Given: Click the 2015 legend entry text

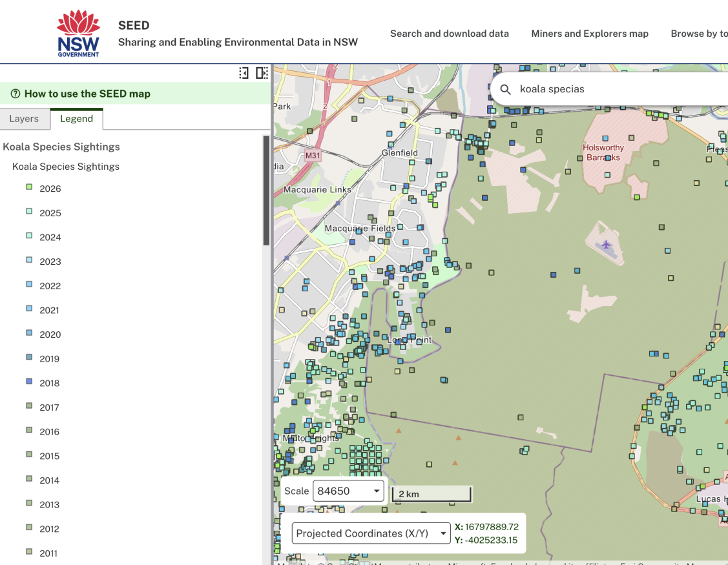Looking at the screenshot, I should (x=49, y=456).
